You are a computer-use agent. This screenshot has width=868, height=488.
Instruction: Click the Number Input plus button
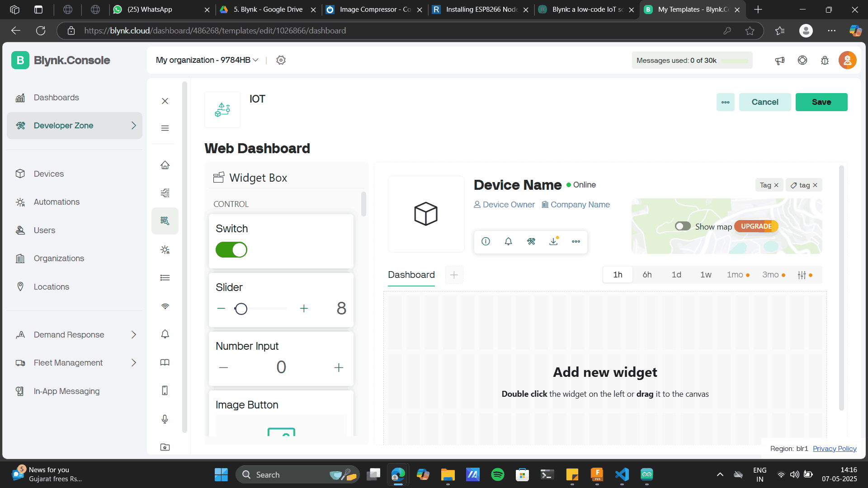[x=339, y=368]
